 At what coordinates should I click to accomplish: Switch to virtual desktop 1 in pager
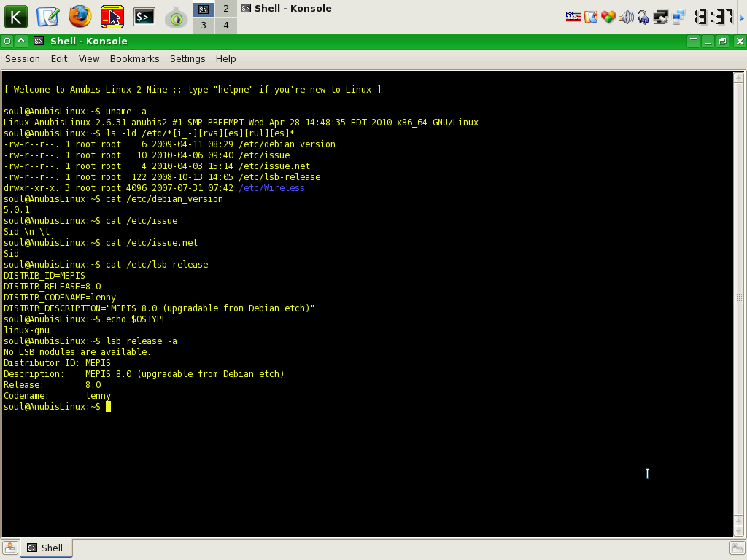coord(204,9)
